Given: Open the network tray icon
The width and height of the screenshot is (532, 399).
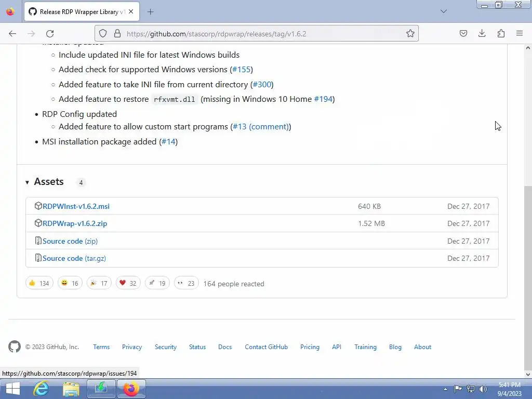Looking at the screenshot, I should pos(471,389).
